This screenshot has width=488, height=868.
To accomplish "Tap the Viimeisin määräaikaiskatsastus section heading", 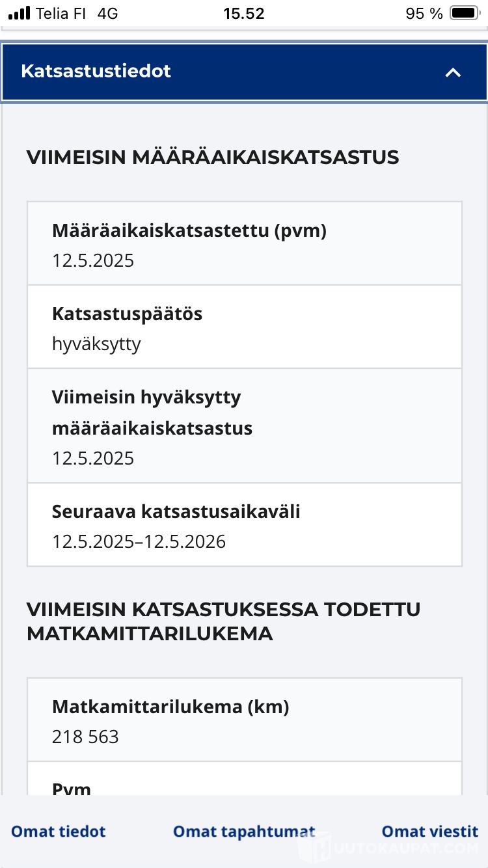I will click(x=212, y=157).
